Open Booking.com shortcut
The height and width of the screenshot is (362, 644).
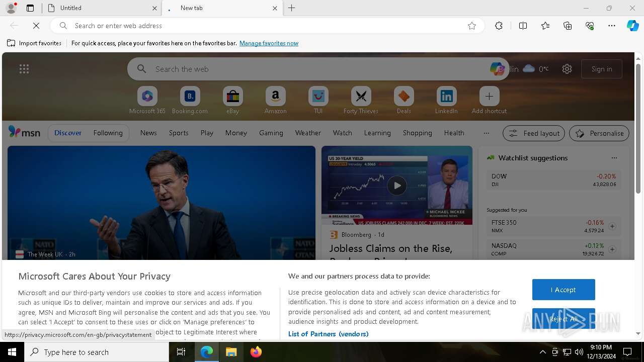pos(190,101)
